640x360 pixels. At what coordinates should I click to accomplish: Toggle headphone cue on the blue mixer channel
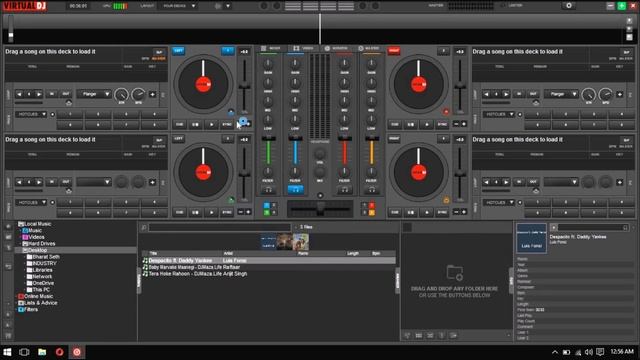click(296, 190)
